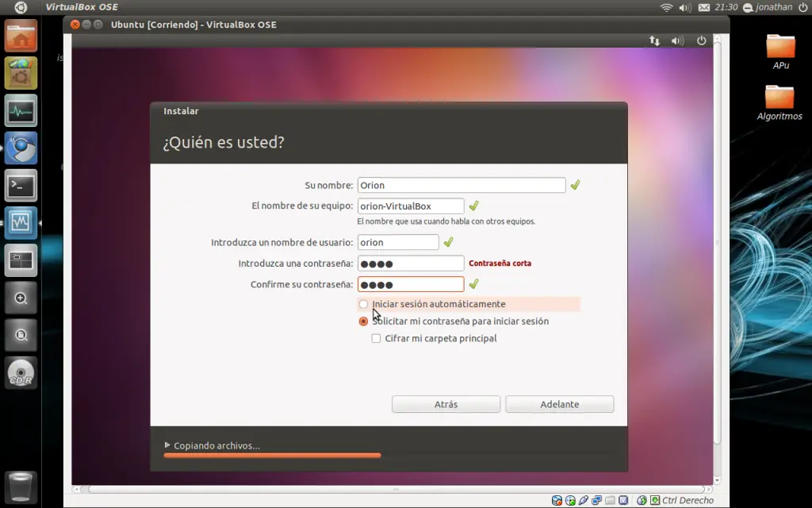The image size is (812, 508).
Task: Click guest network arrows indicator
Action: [654, 40]
